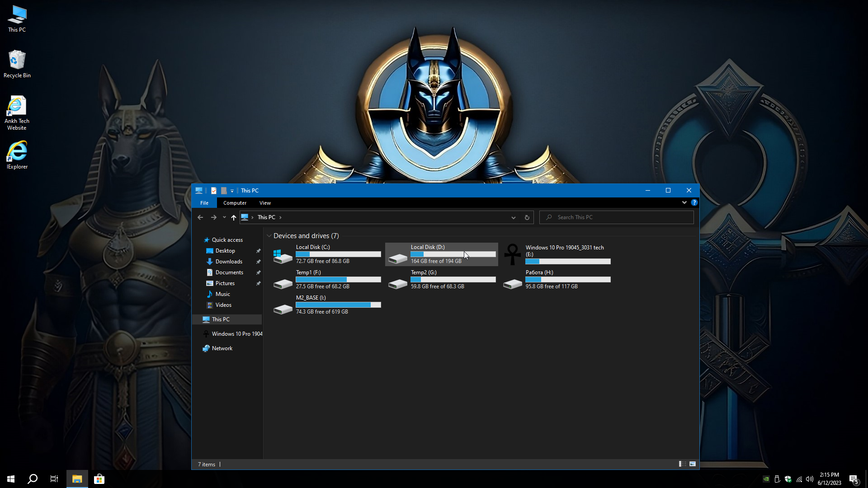868x488 pixels.
Task: Open the Computer ribbon tab
Action: [x=235, y=203]
